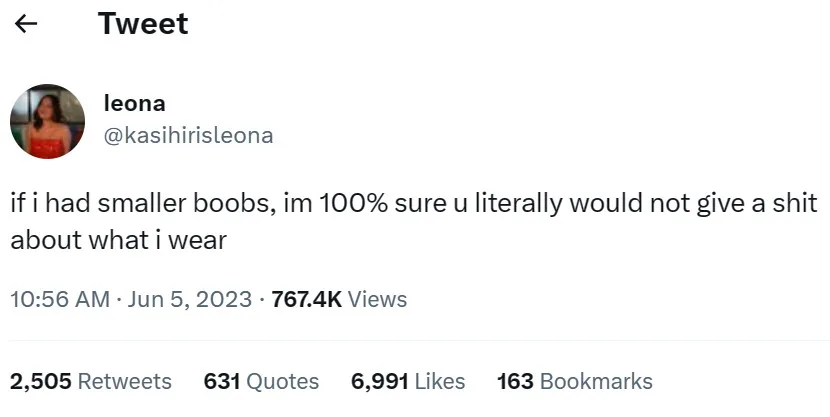Open the "Retweets" list
The image size is (830, 417).
click(x=124, y=381)
